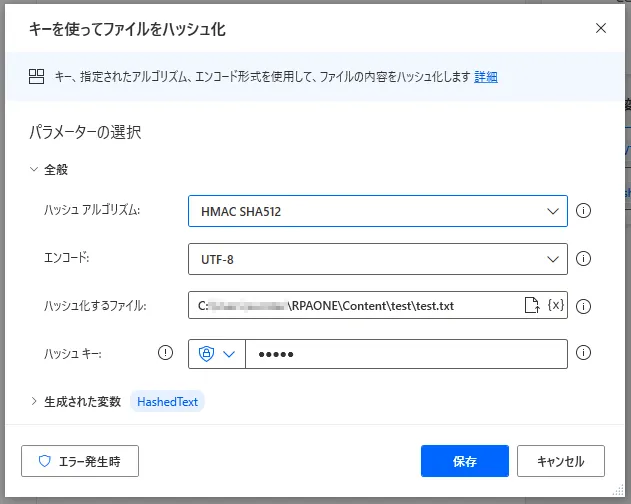631x504 pixels.
Task: Show info for ハッシュ化するファイル
Action: point(583,307)
